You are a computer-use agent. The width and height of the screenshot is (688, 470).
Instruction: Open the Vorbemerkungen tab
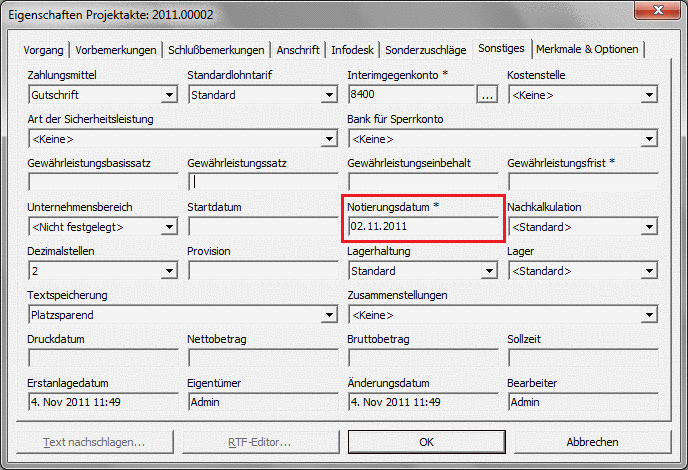click(116, 50)
